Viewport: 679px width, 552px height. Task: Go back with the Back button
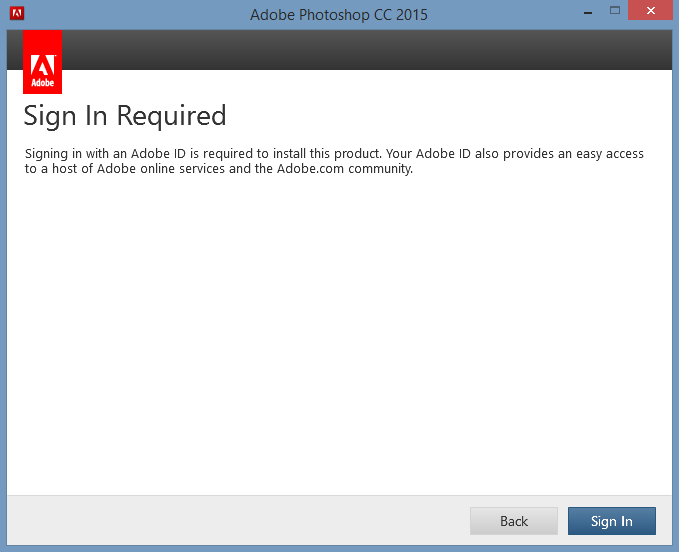pos(514,521)
